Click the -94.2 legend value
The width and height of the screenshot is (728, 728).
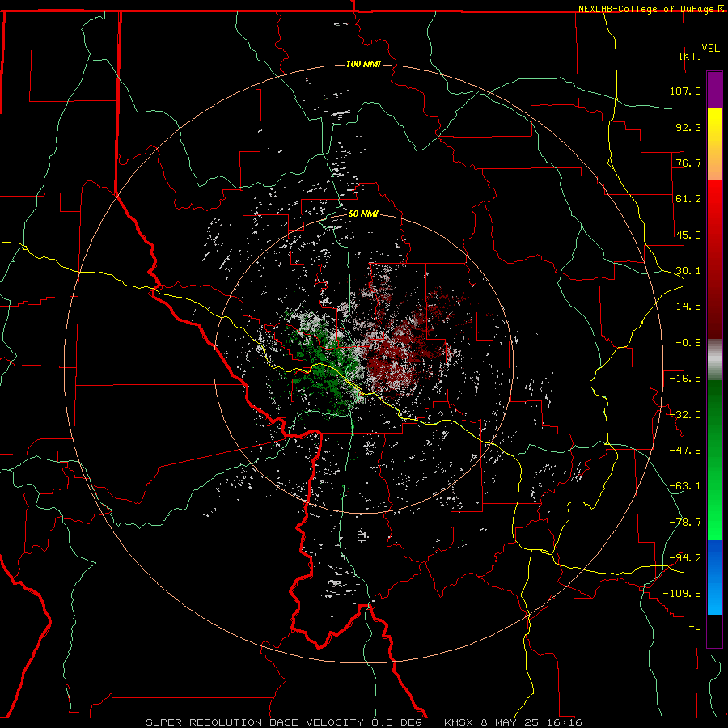[685, 557]
